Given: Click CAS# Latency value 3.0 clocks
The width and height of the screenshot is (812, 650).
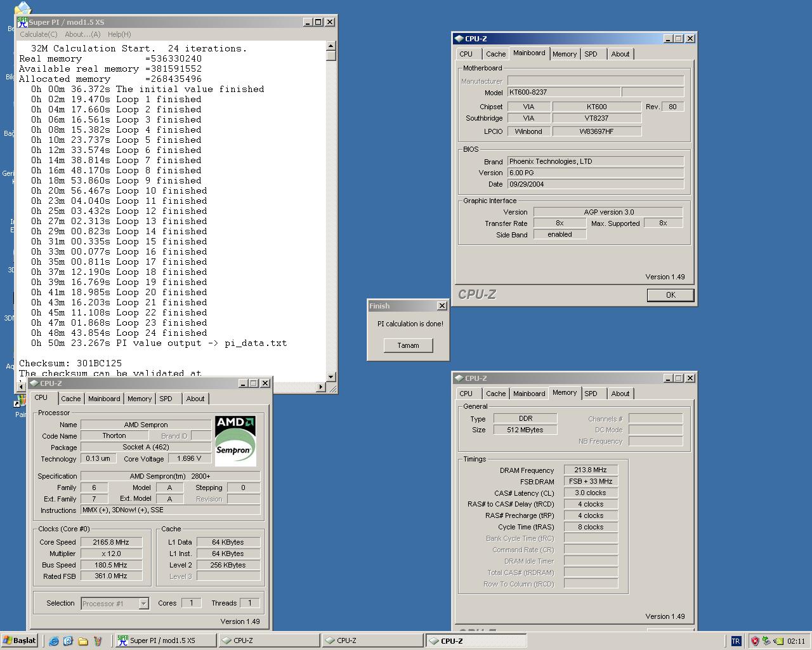Looking at the screenshot, I should (x=591, y=493).
